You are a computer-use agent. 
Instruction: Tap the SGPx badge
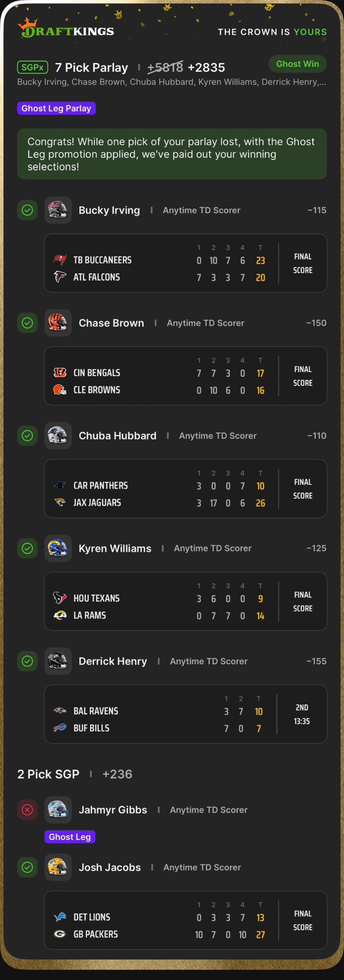tap(32, 67)
